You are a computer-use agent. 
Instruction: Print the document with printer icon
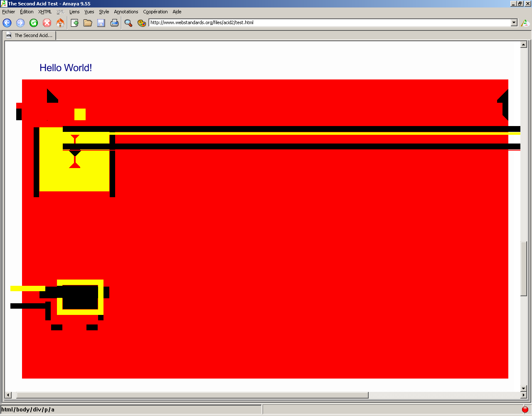click(114, 23)
